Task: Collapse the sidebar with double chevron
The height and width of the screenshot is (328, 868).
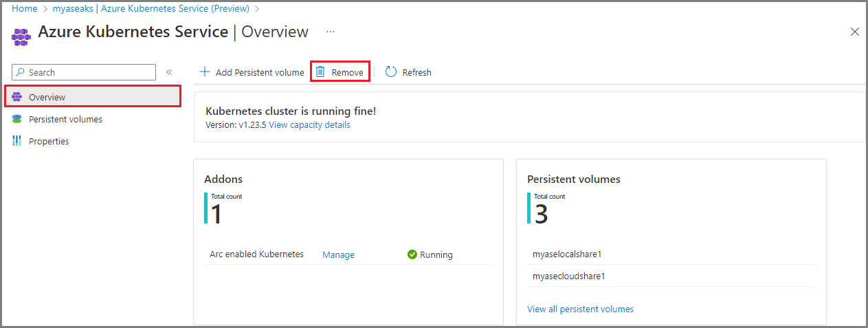Action: [x=169, y=72]
